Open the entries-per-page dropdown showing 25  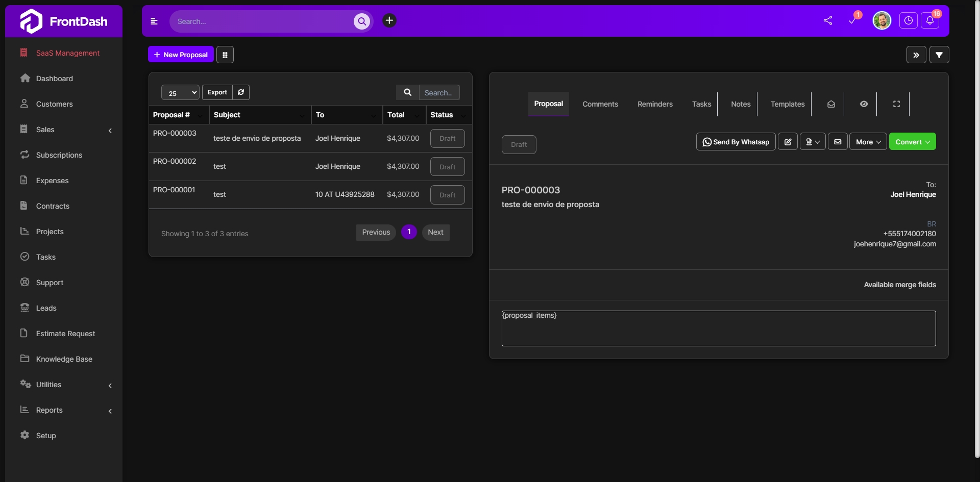[179, 92]
